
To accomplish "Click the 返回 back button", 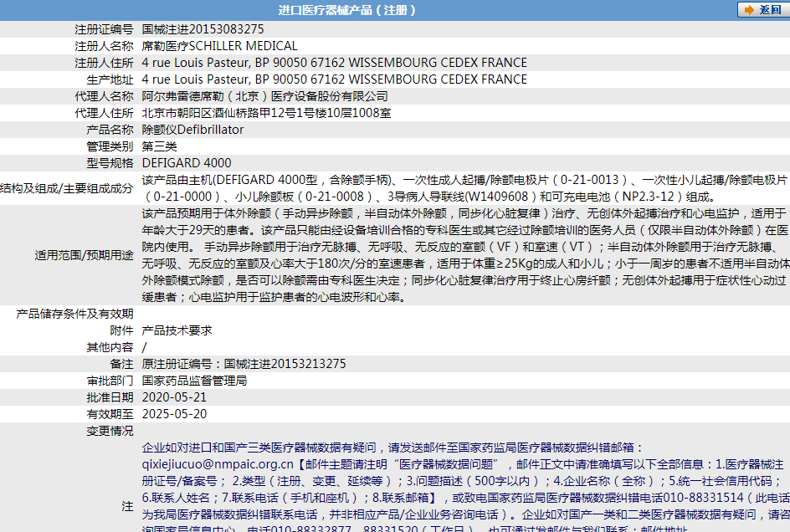I will (x=763, y=9).
